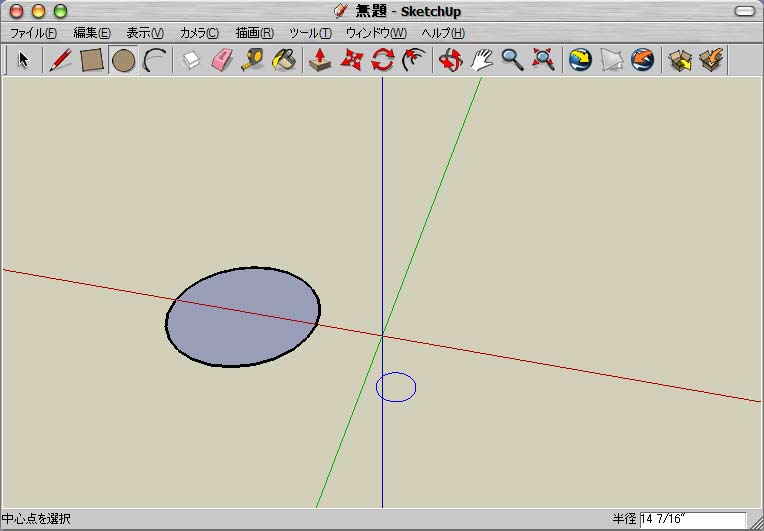The width and height of the screenshot is (764, 531).
Task: Open the ツール(T) menu
Action: coord(310,33)
